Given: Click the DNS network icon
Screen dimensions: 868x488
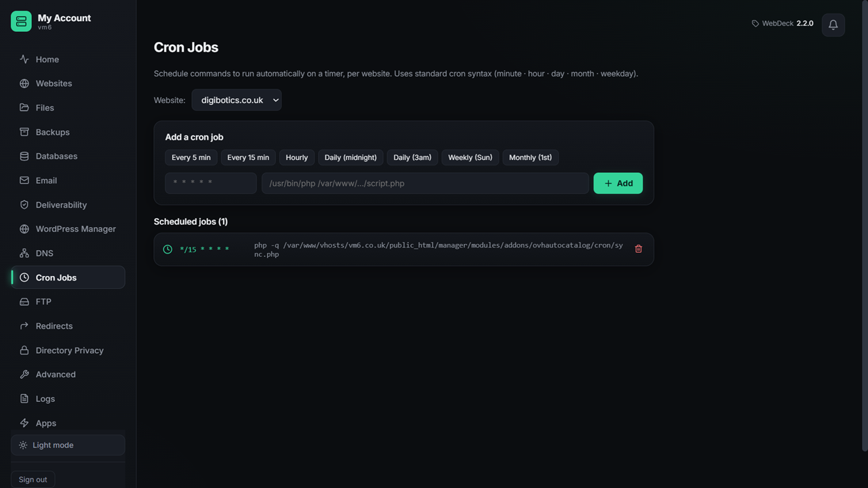Looking at the screenshot, I should pos(24,253).
